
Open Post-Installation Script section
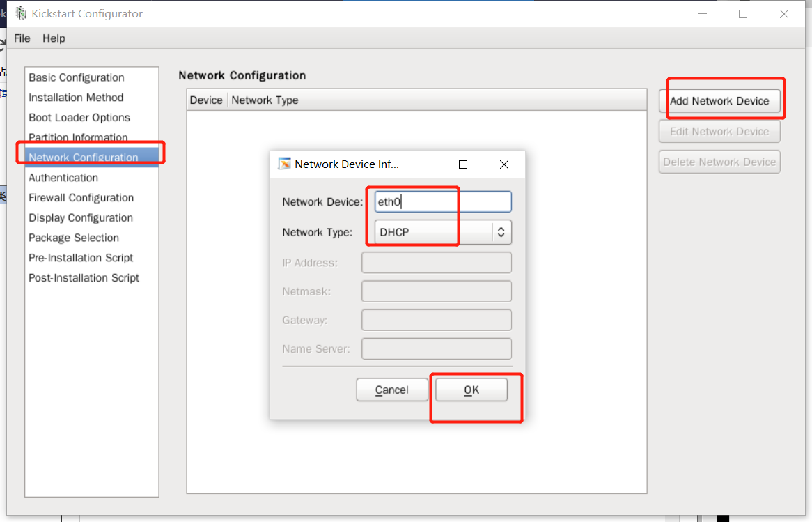(x=92, y=278)
